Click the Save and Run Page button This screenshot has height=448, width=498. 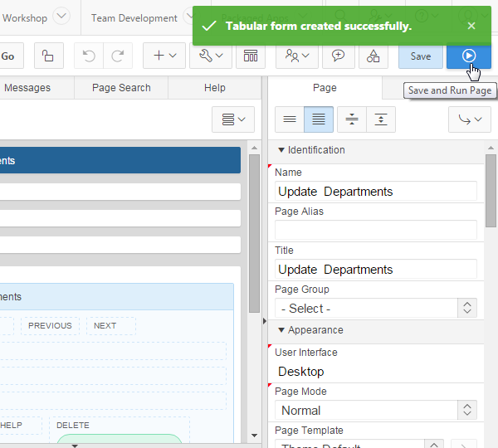(x=468, y=56)
